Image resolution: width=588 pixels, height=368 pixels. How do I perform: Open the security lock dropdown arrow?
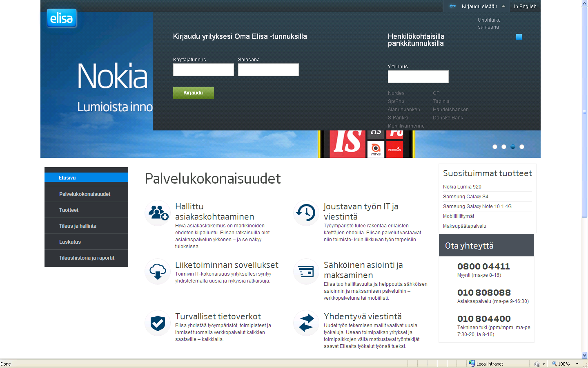pyautogui.click(x=543, y=364)
